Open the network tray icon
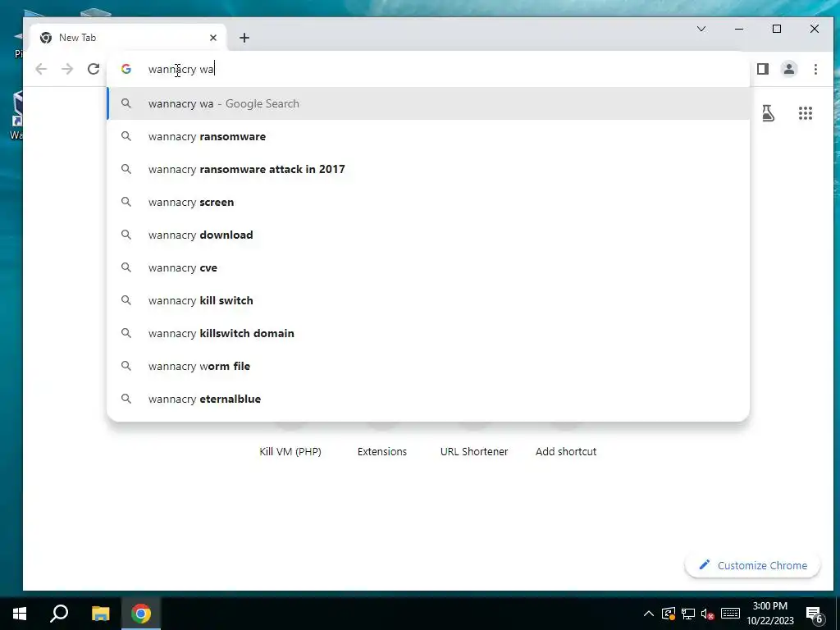This screenshot has height=630, width=840. point(688,614)
